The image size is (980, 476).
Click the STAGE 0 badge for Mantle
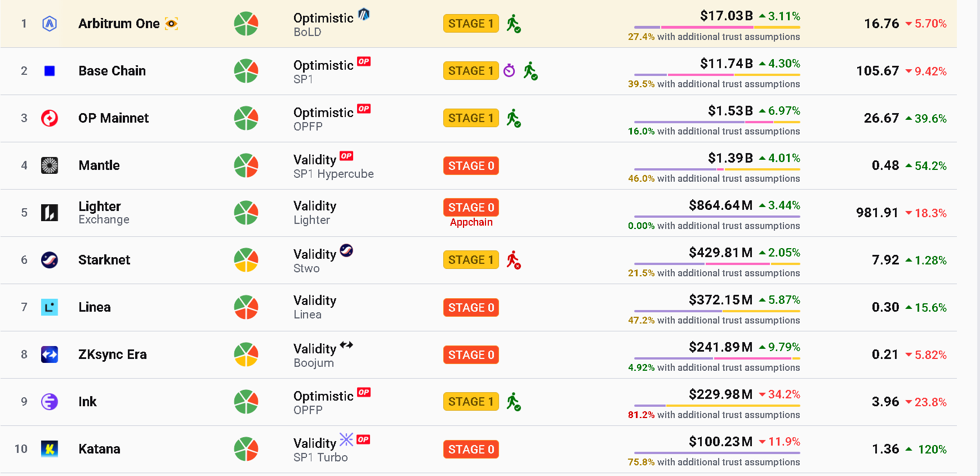click(x=471, y=166)
